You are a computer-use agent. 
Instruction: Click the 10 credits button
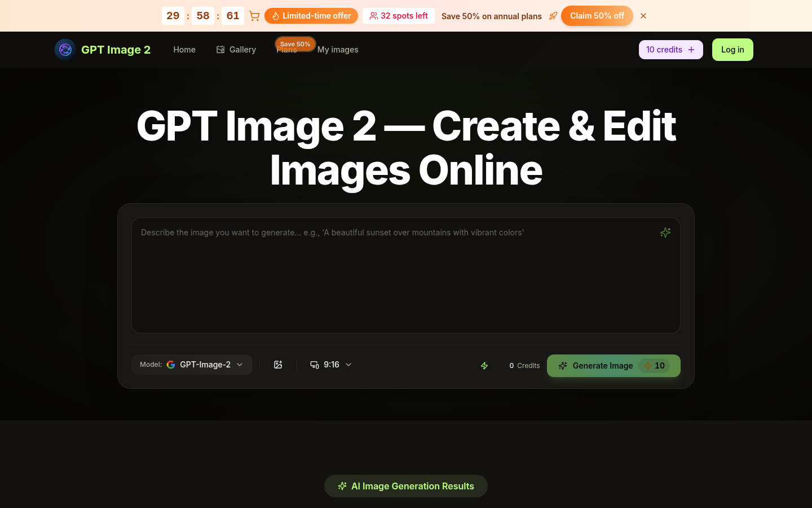point(671,50)
